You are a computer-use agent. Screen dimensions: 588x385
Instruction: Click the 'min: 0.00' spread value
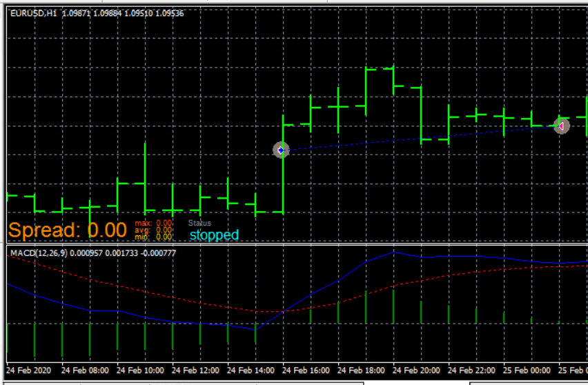[x=153, y=237]
